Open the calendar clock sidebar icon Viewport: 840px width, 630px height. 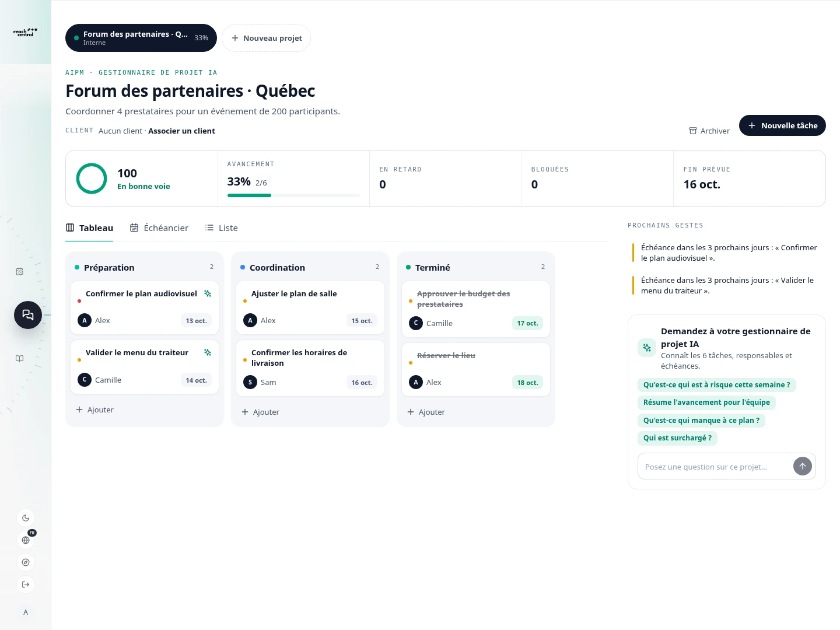pos(20,271)
